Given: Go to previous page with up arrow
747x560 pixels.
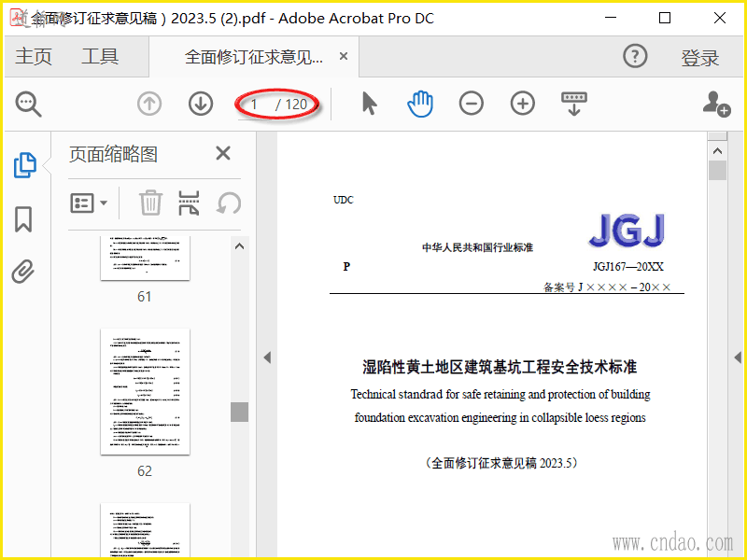Looking at the screenshot, I should [149, 104].
